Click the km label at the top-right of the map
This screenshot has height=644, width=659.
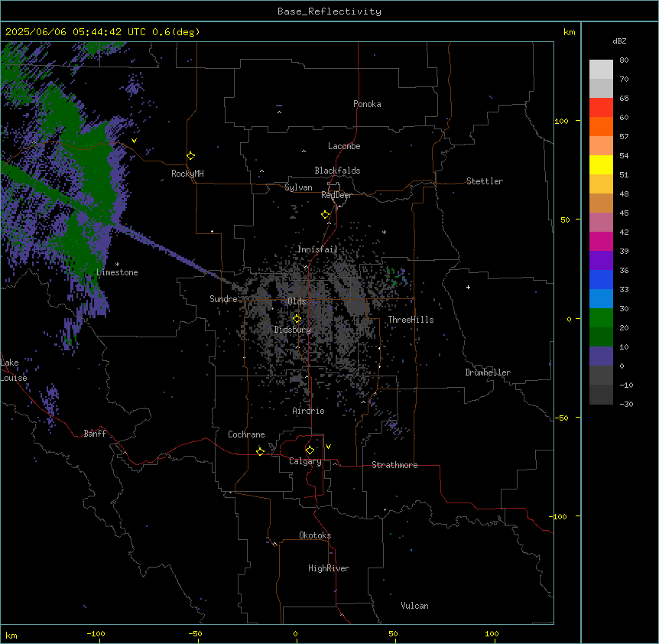569,32
